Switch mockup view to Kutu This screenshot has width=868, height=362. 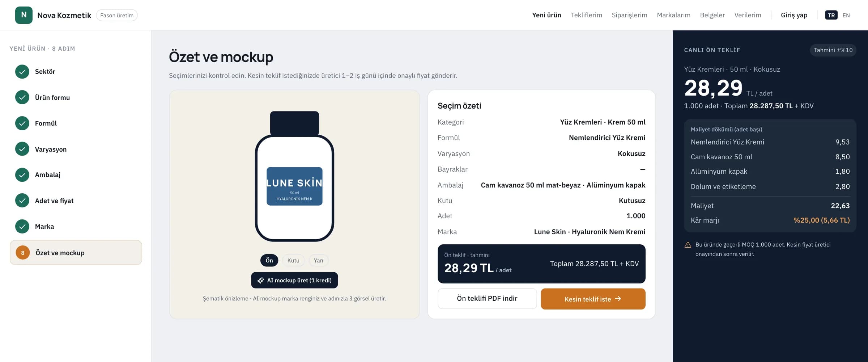tap(293, 261)
